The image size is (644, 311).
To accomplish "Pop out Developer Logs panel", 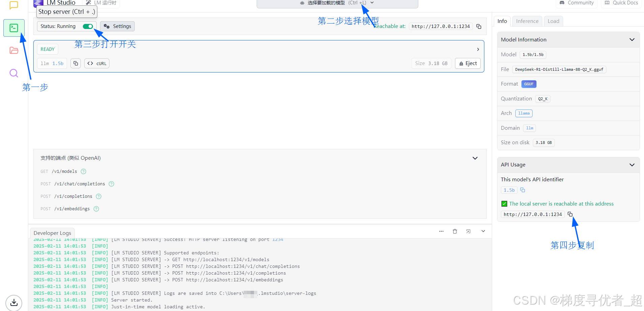I will 468,231.
